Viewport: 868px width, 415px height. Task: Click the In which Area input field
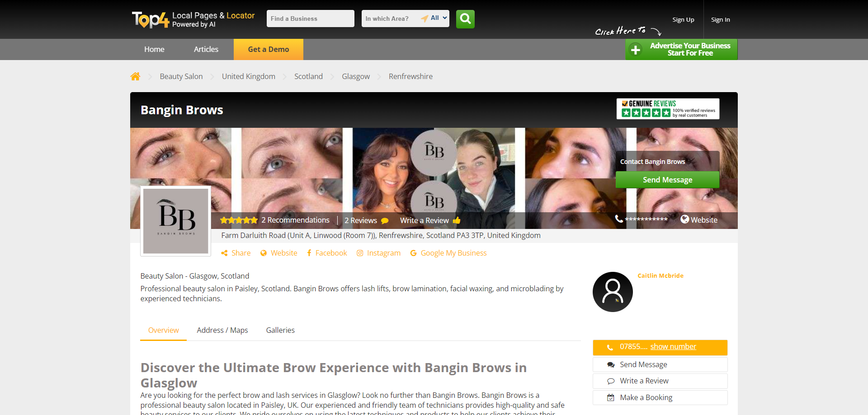(x=391, y=19)
